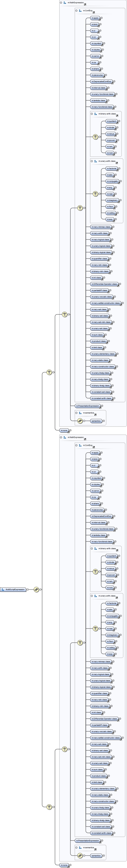The image size is (127, 868).
Task: Select the first m:PresentationExpression element
Action: pyautogui.click(x=87, y=406)
